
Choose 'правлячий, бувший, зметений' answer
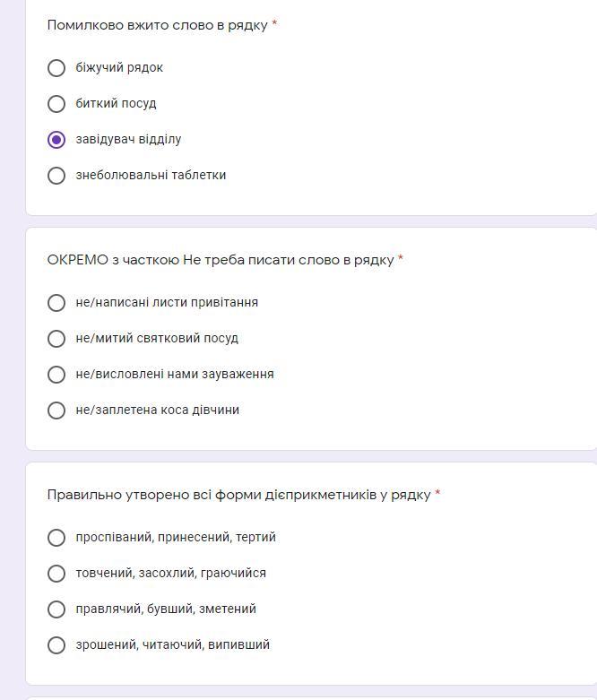(56, 609)
